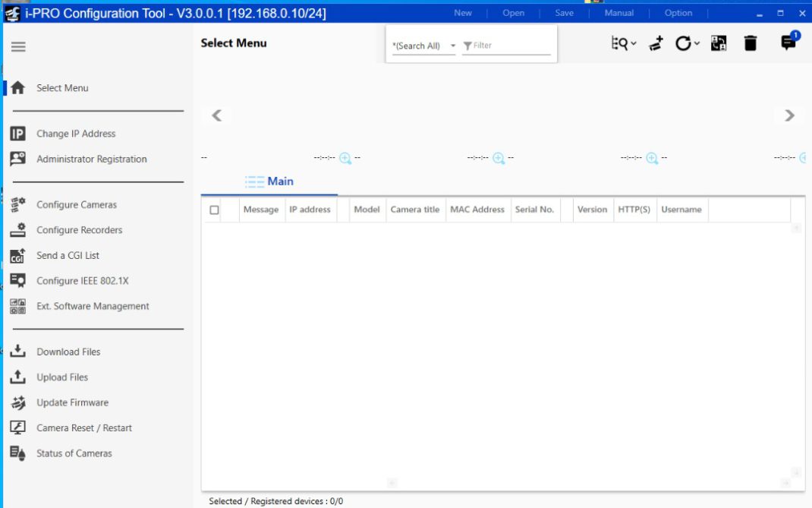The image size is (812, 508).
Task: Click the delete devices trash icon
Action: coord(750,43)
